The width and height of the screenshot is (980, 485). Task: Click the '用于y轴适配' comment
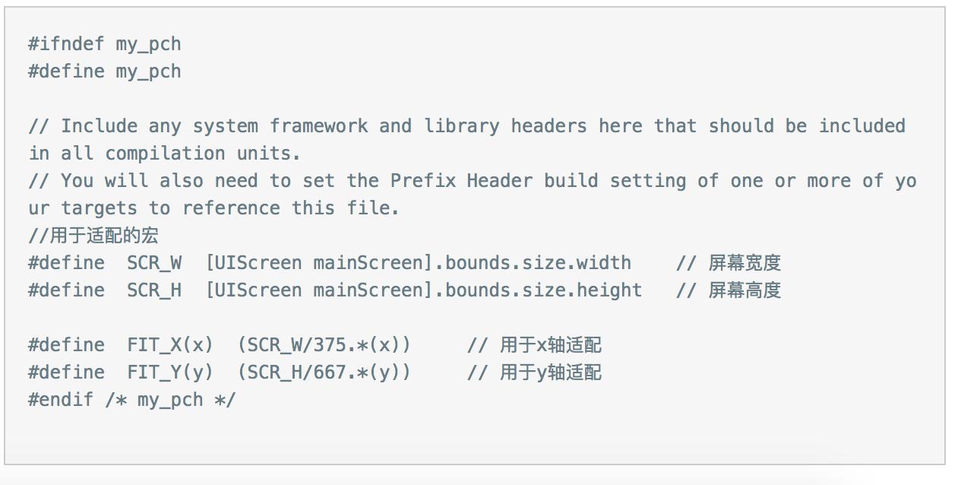point(551,372)
